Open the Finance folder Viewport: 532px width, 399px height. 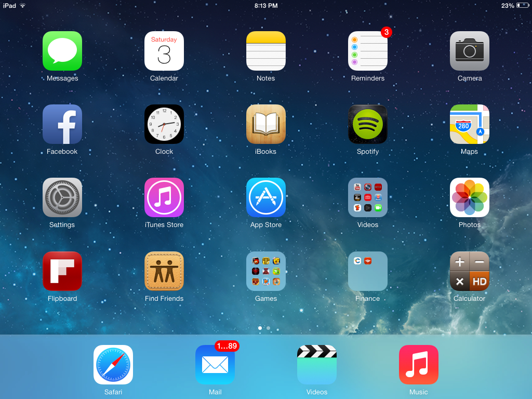(367, 271)
